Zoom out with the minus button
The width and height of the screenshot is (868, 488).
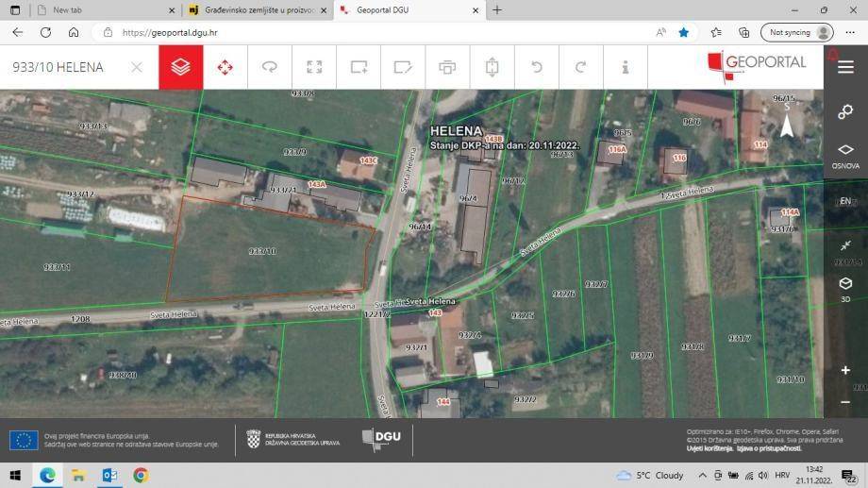tap(845, 402)
